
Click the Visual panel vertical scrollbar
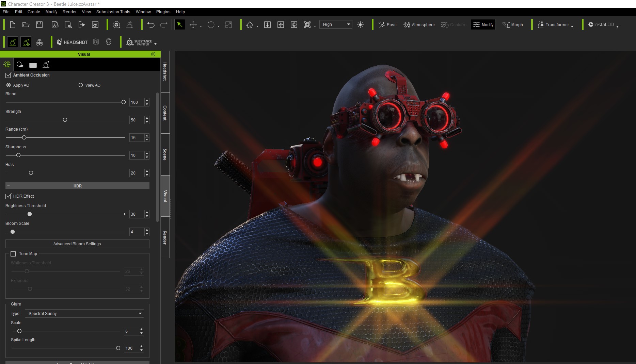tap(157, 156)
